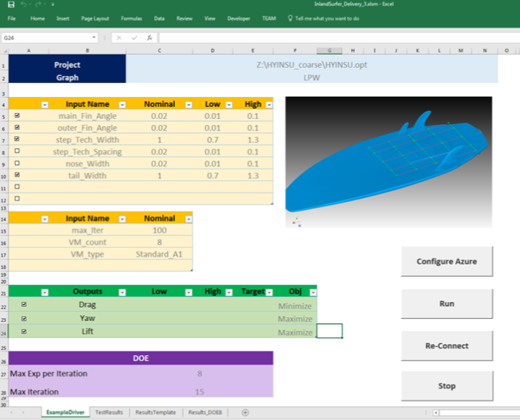The image size is (520, 420).
Task: Click the Insert Function fx icon
Action: 149,37
